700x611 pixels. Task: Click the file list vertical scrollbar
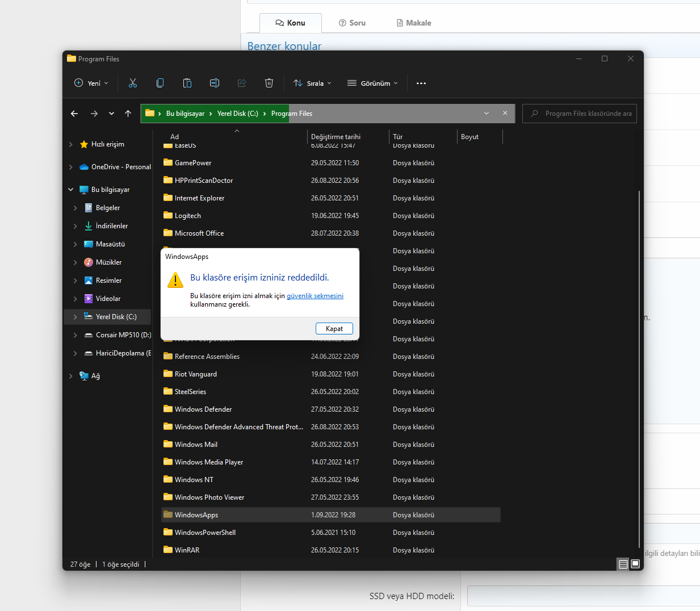[639, 369]
